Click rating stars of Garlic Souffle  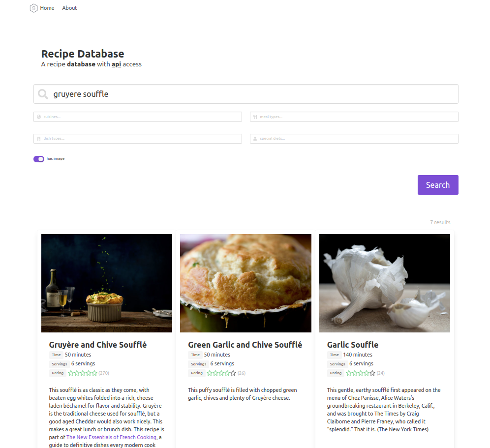click(x=361, y=373)
